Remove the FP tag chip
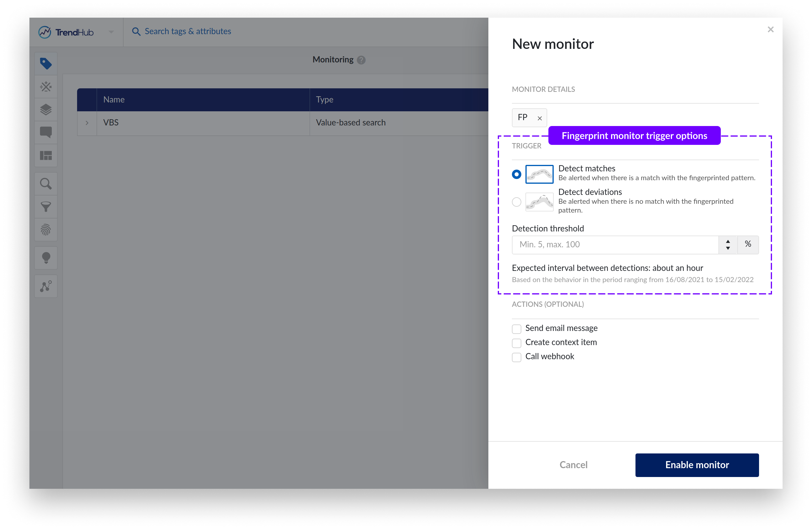The height and width of the screenshot is (530, 812). [539, 118]
